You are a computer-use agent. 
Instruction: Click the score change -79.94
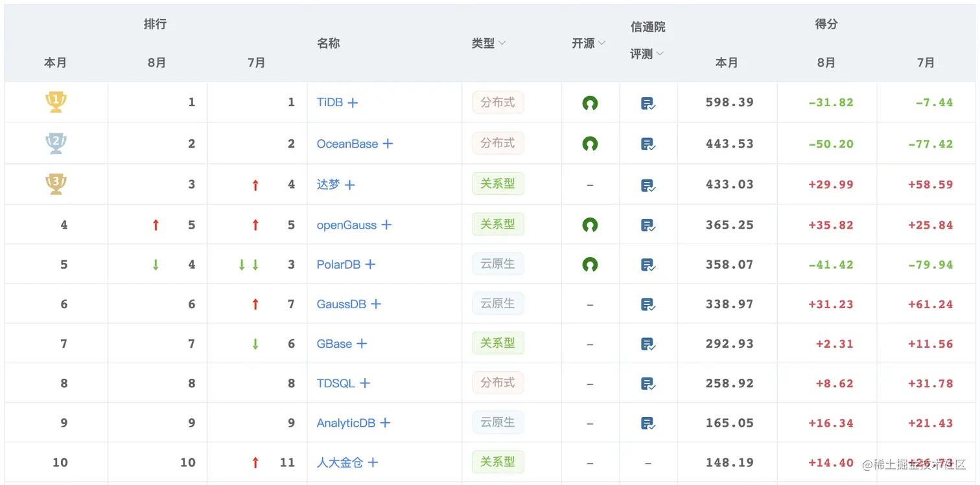coord(931,264)
